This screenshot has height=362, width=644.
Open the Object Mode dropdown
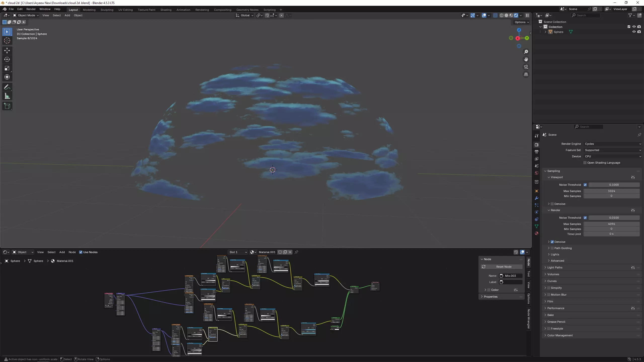click(26, 15)
